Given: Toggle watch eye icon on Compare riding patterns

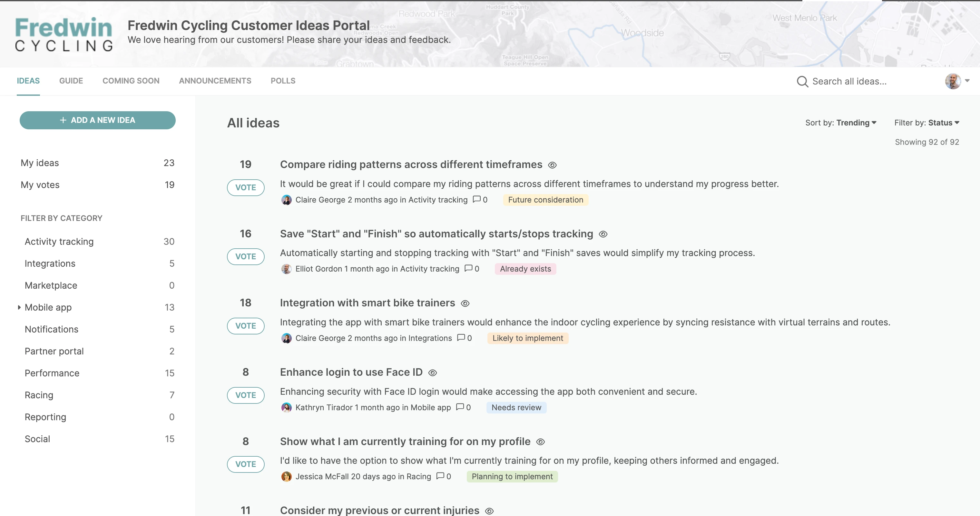Looking at the screenshot, I should 552,165.
